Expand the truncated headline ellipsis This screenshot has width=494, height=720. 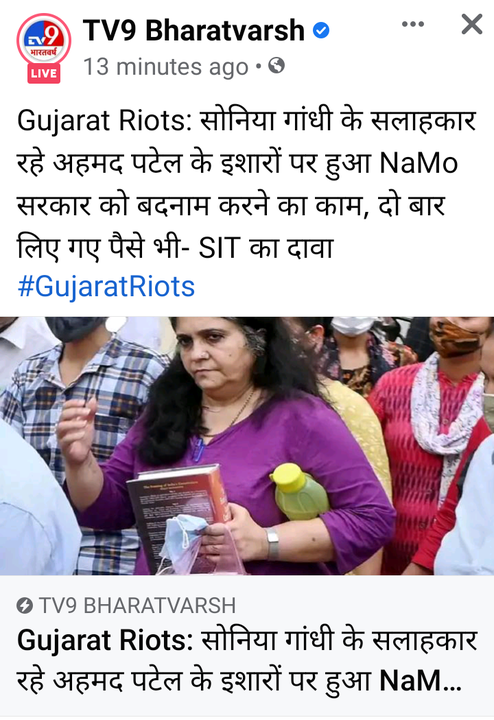tap(453, 682)
